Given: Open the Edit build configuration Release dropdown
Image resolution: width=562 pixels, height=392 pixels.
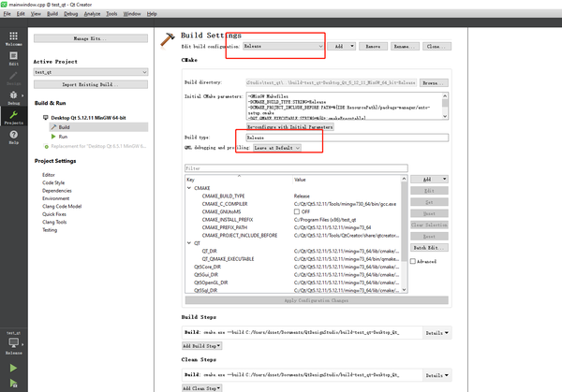Looking at the screenshot, I should 283,46.
